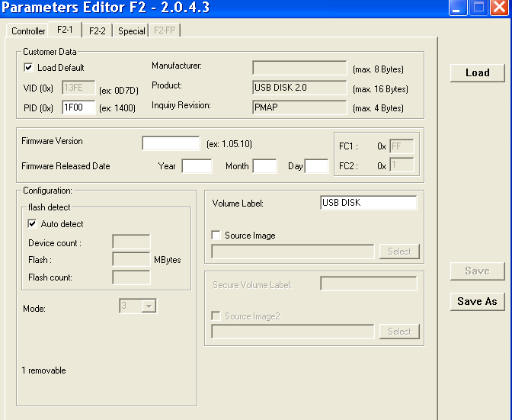Minimize the Parameters Editor window

(x=458, y=8)
